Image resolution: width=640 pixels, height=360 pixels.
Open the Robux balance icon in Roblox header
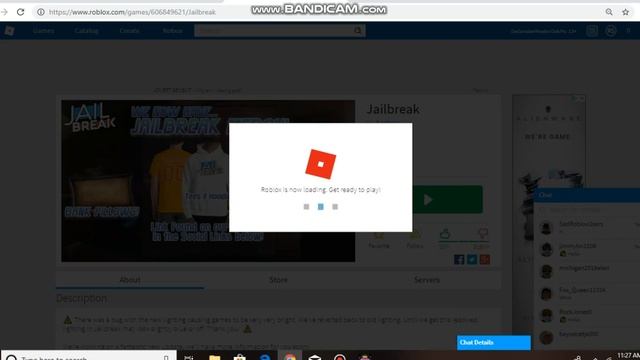click(611, 31)
